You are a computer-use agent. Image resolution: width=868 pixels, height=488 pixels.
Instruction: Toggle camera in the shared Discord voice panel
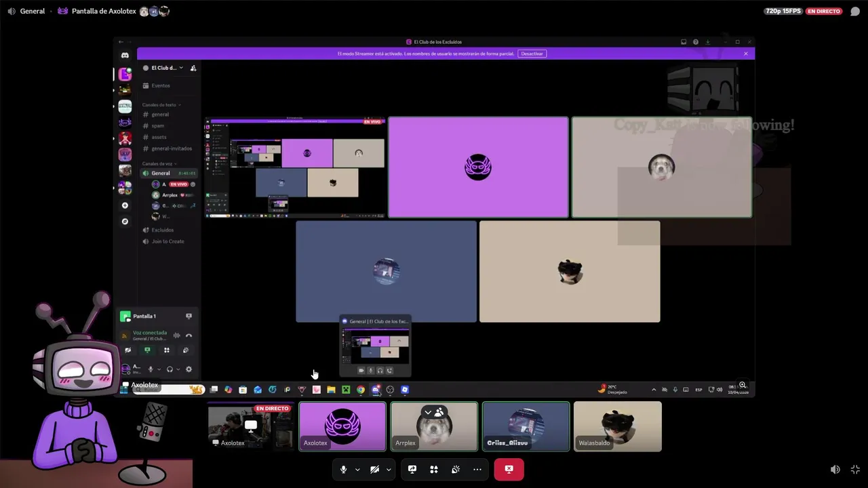(x=127, y=350)
